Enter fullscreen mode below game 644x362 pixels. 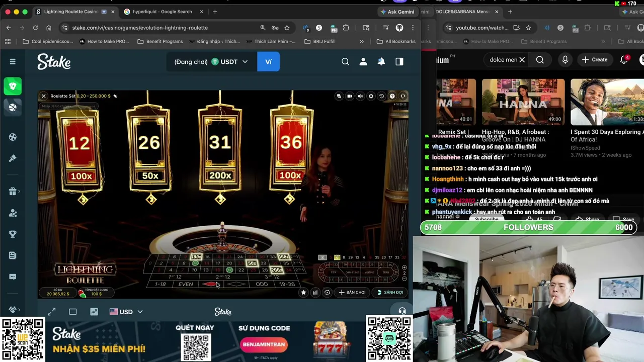(x=51, y=312)
